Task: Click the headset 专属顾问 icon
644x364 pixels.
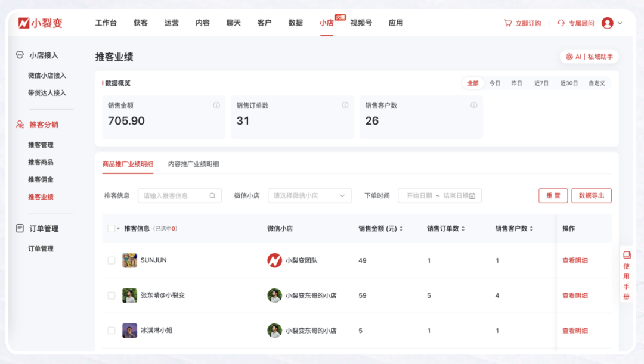Action: coord(561,23)
